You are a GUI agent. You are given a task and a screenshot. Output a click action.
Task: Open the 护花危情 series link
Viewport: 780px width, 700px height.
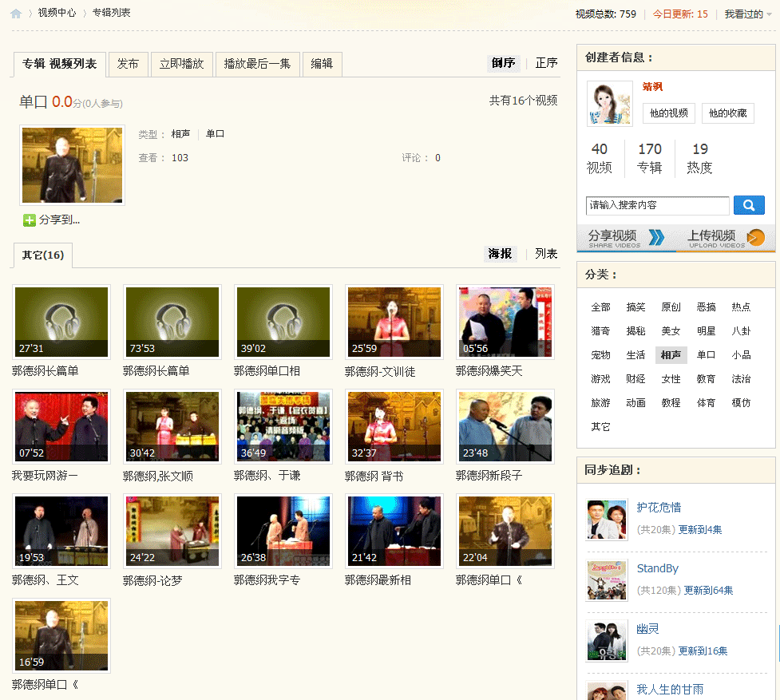[x=659, y=507]
